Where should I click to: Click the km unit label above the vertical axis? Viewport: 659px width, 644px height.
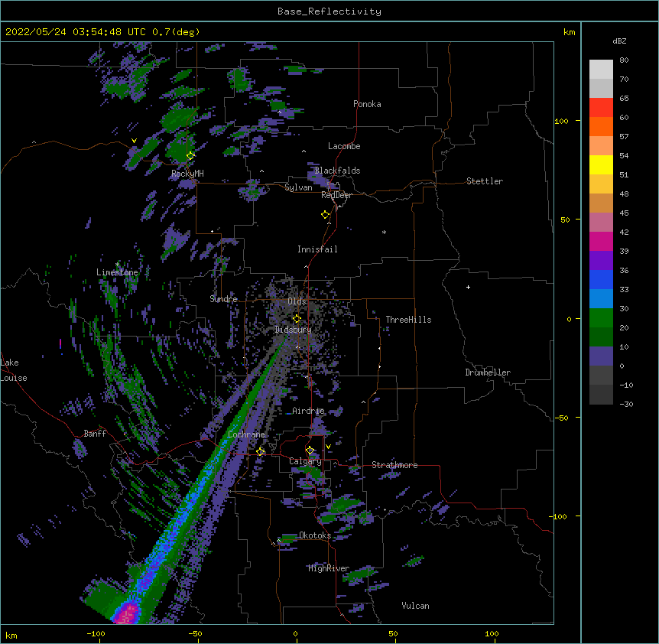pyautogui.click(x=570, y=32)
